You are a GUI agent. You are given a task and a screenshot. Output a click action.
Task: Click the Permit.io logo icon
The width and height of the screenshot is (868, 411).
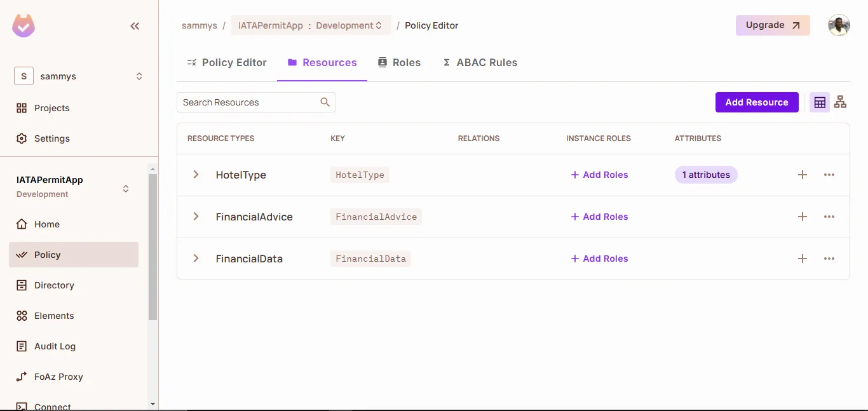pos(24,26)
